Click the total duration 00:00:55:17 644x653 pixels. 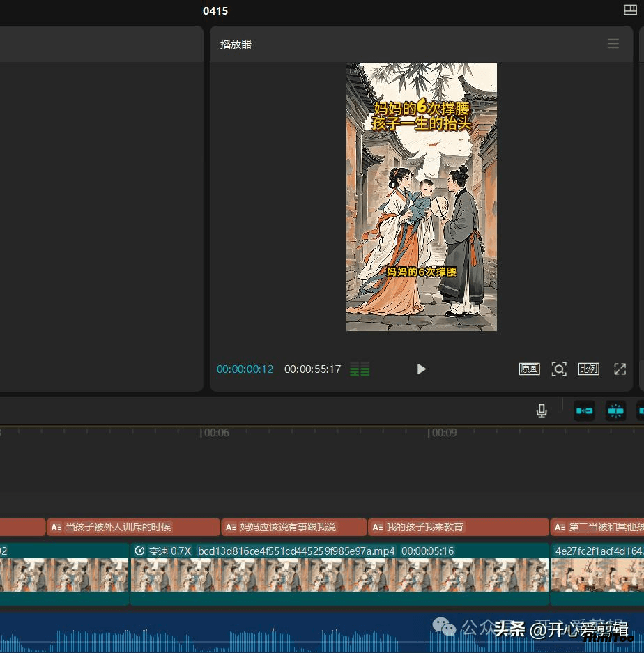tap(312, 369)
